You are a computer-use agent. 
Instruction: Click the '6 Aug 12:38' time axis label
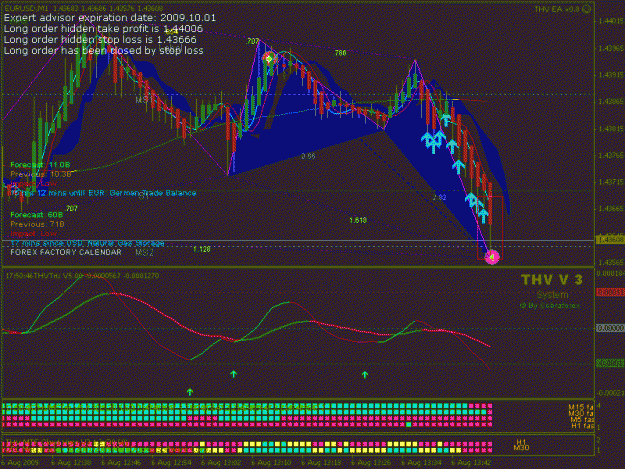click(71, 463)
